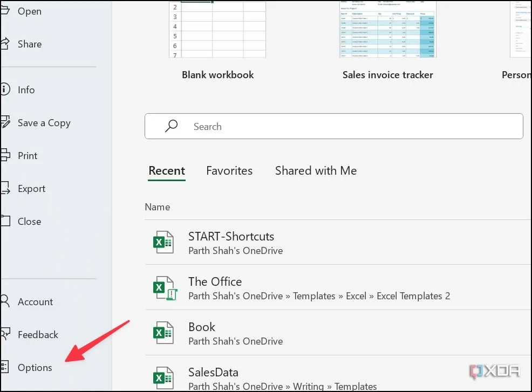
Task: Click the Excel icon next to Book
Action: point(163,333)
